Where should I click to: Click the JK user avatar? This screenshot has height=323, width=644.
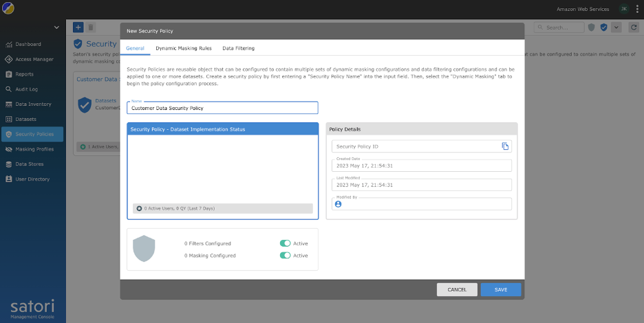623,9
